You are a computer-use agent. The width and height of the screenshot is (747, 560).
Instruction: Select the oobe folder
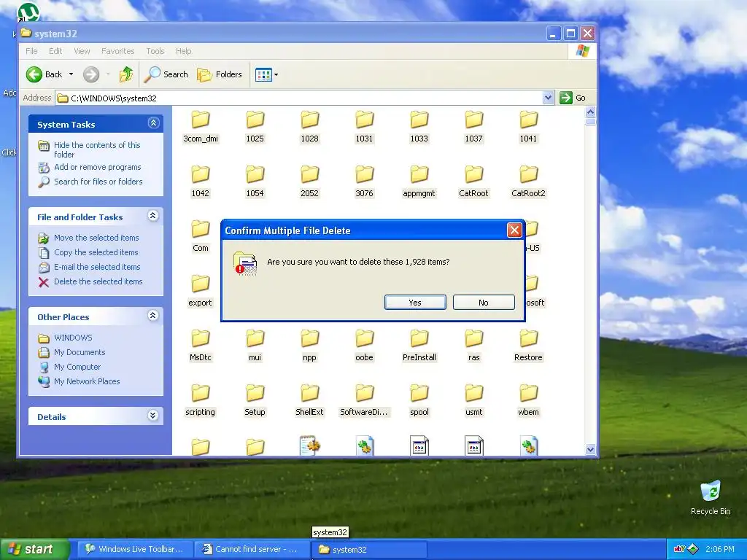365,346
